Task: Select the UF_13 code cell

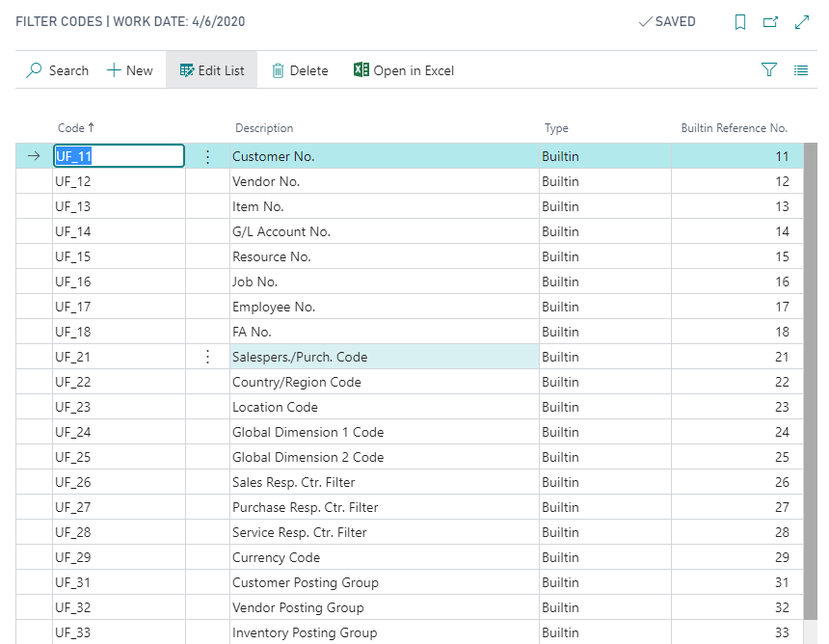Action: coord(119,206)
